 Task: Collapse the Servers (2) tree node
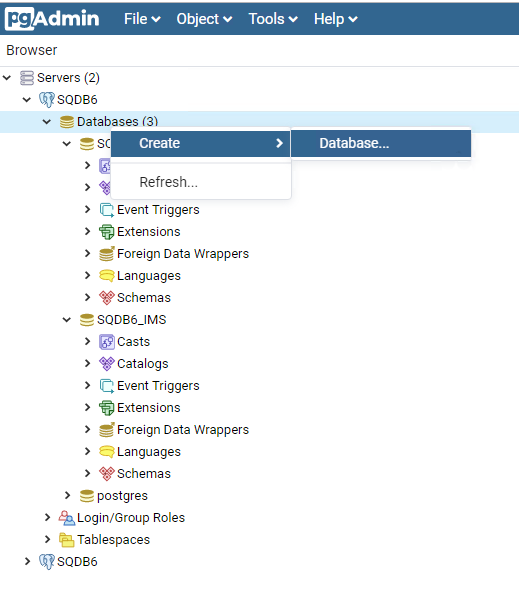click(x=7, y=78)
